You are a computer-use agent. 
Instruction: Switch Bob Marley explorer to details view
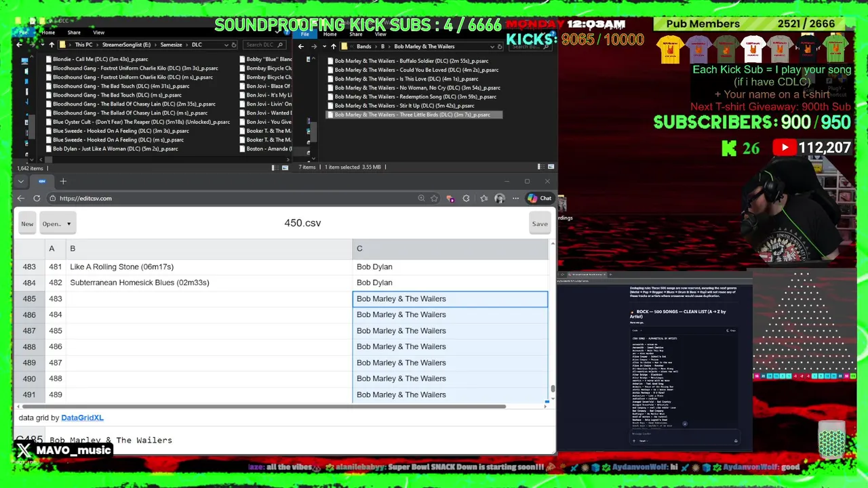540,167
